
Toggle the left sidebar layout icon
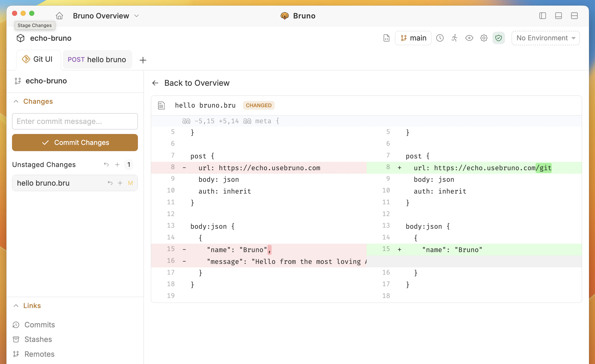tap(542, 16)
